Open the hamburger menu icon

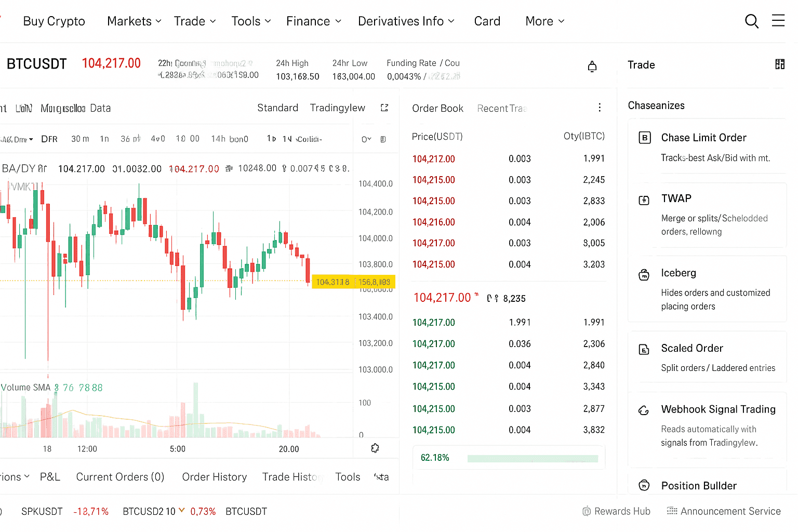(x=778, y=21)
